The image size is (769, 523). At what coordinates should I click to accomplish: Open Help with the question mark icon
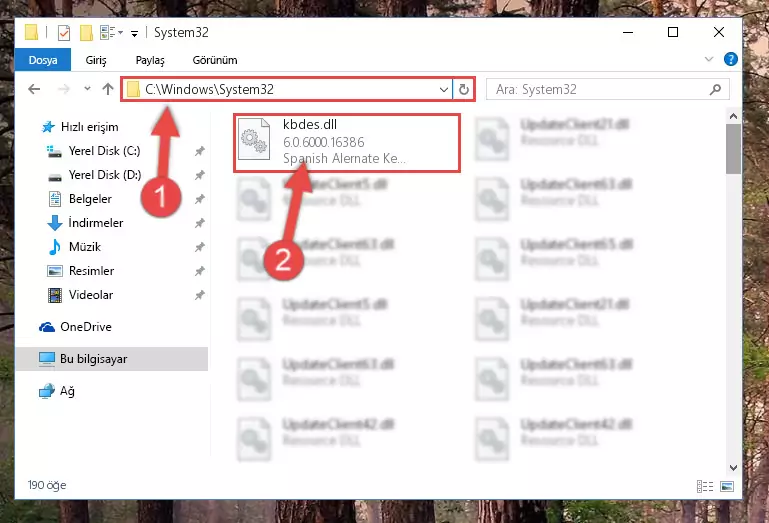click(730, 59)
